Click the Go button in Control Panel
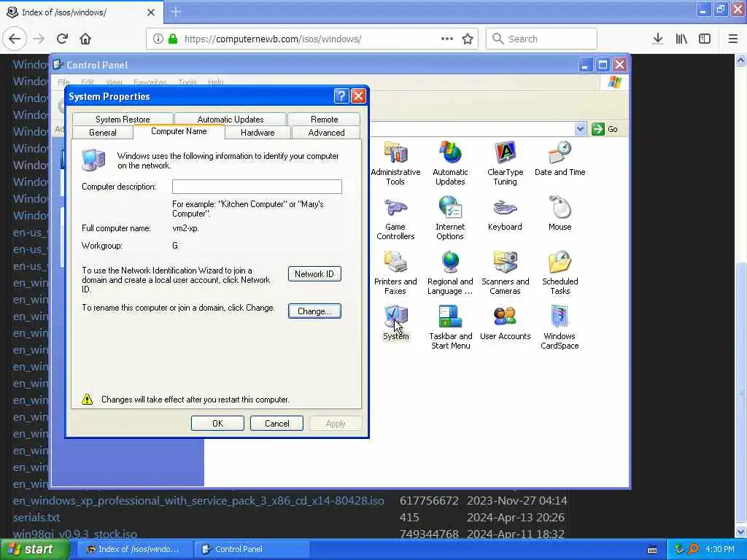Viewport: 747px width, 560px height. pos(605,129)
